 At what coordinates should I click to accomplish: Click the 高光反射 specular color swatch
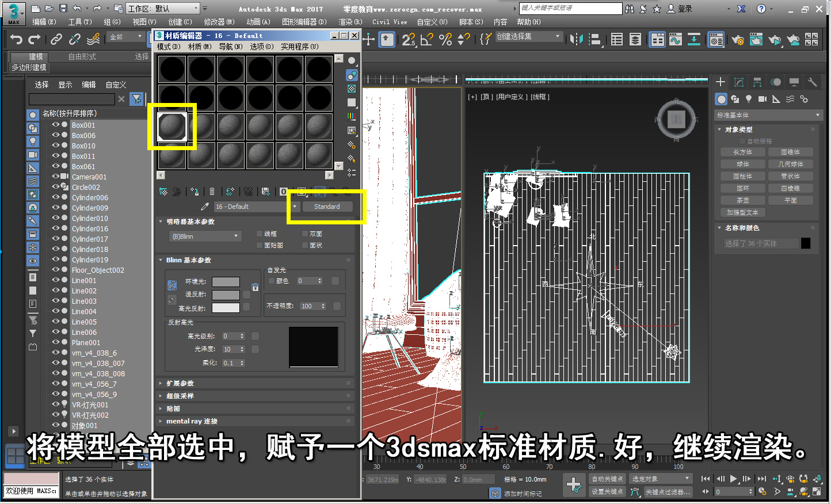(x=226, y=308)
